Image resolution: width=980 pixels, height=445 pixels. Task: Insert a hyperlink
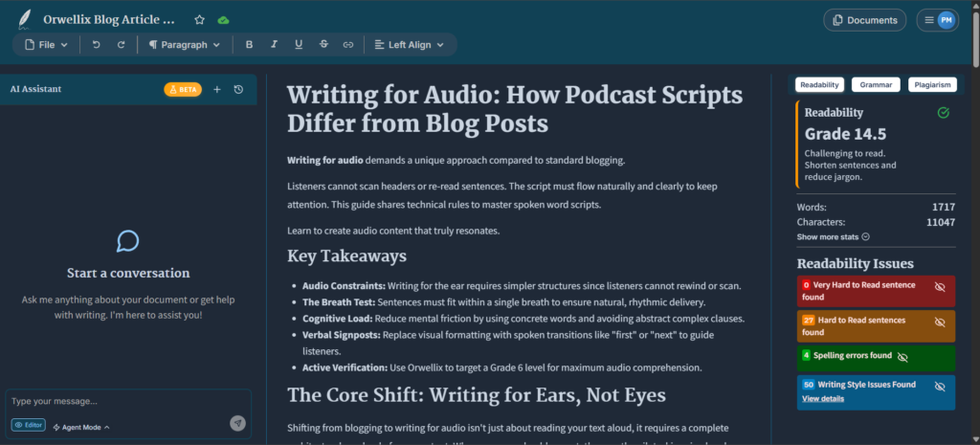(x=348, y=45)
